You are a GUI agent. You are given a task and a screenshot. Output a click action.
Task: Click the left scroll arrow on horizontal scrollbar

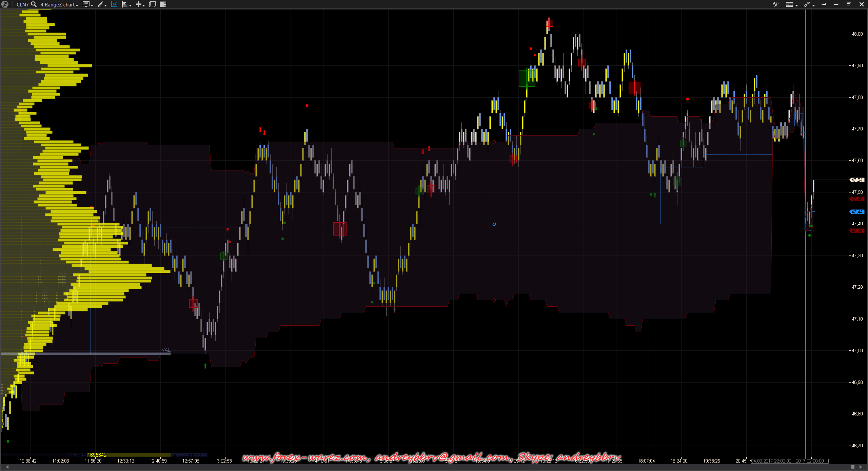point(7,467)
